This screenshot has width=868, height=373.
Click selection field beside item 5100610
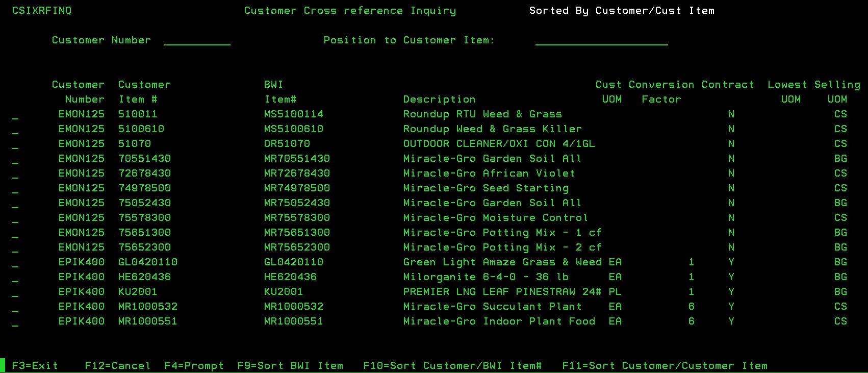[15, 130]
